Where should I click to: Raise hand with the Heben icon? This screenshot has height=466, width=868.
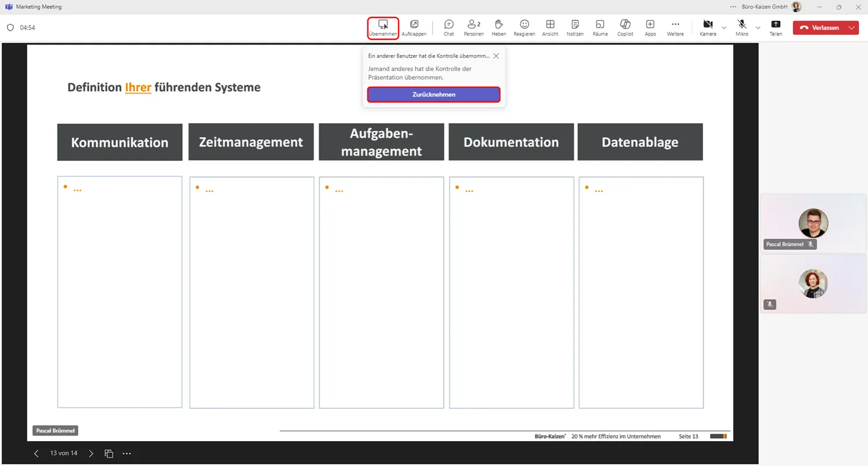tap(499, 27)
